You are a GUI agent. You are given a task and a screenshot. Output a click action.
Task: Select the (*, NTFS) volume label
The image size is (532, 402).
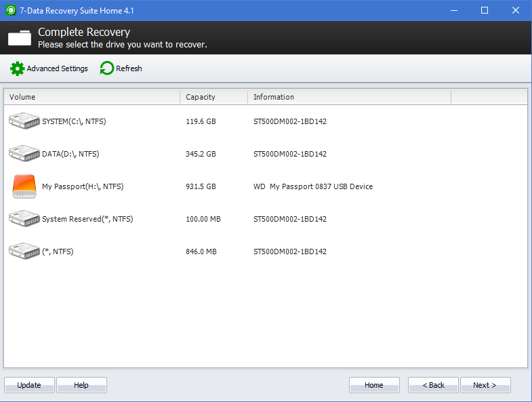coord(58,252)
